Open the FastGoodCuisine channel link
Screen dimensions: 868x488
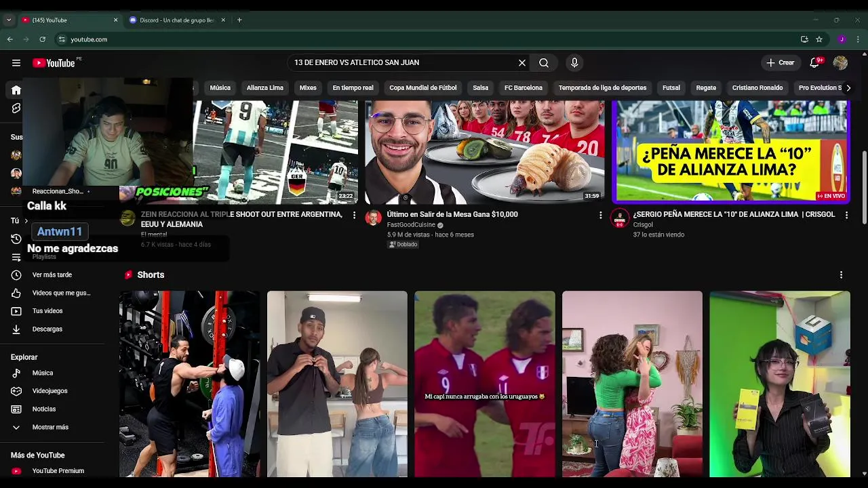411,225
